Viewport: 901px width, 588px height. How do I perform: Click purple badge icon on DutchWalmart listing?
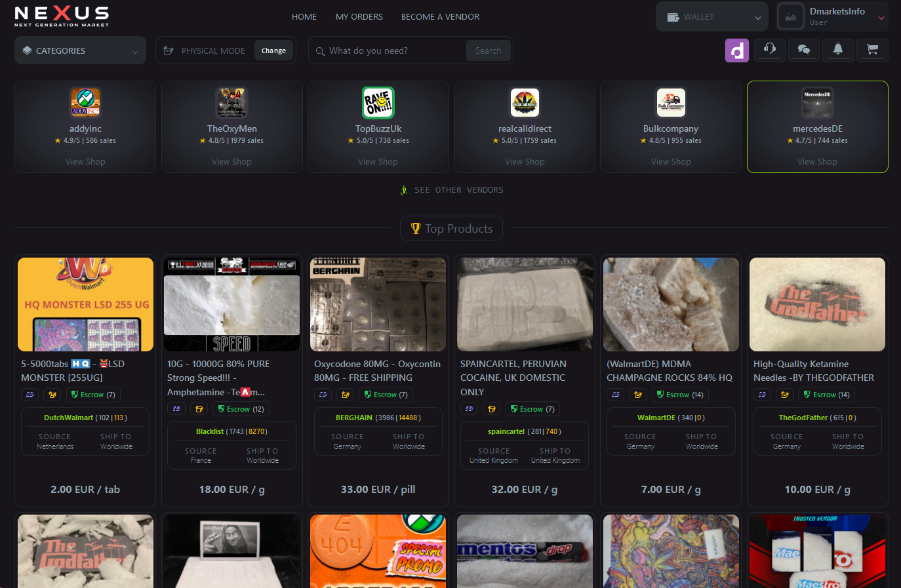pos(30,395)
